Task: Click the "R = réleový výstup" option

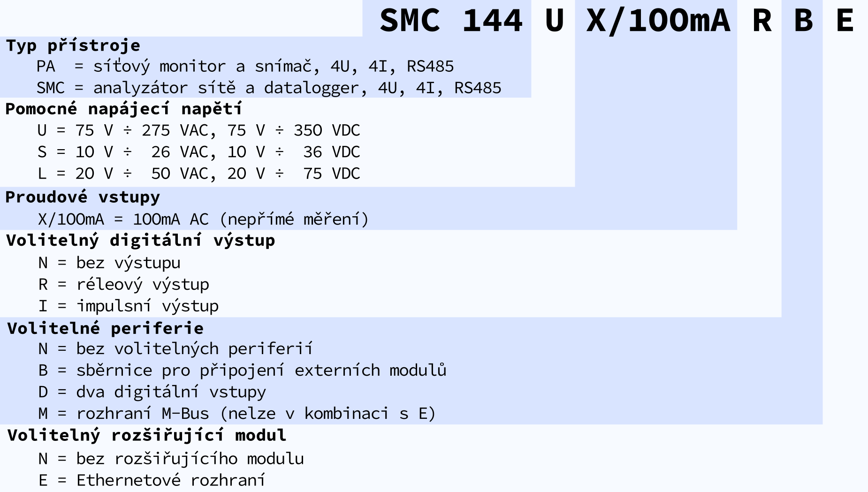Action: [x=123, y=284]
